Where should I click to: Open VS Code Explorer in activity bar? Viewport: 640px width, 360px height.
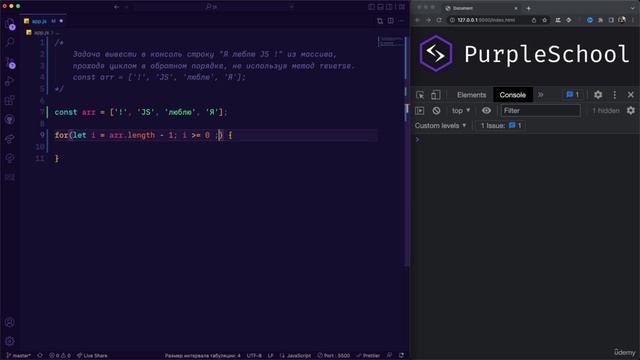click(10, 24)
